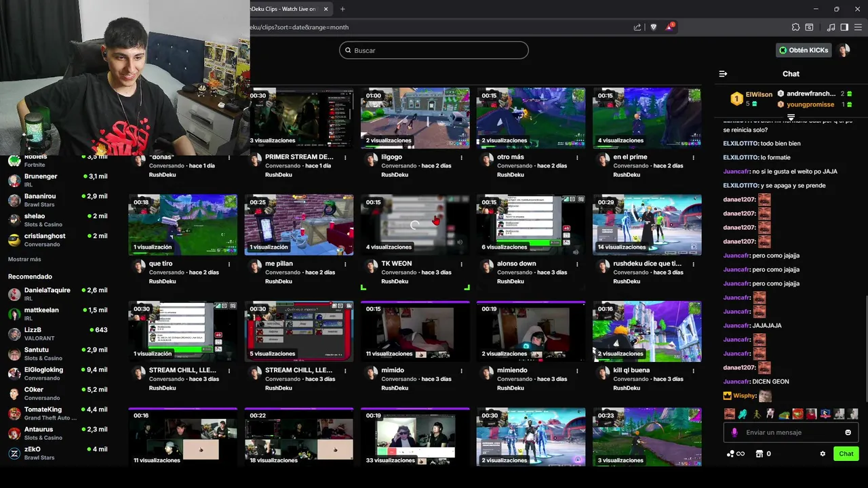Close the Deku Clips browser tab
Image resolution: width=868 pixels, height=488 pixels.
coord(326,9)
